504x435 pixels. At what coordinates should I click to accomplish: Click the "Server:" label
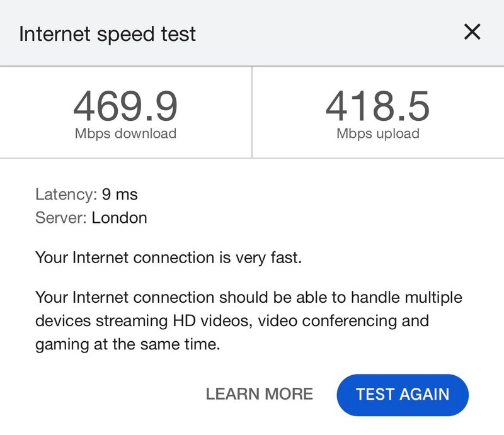pos(61,218)
